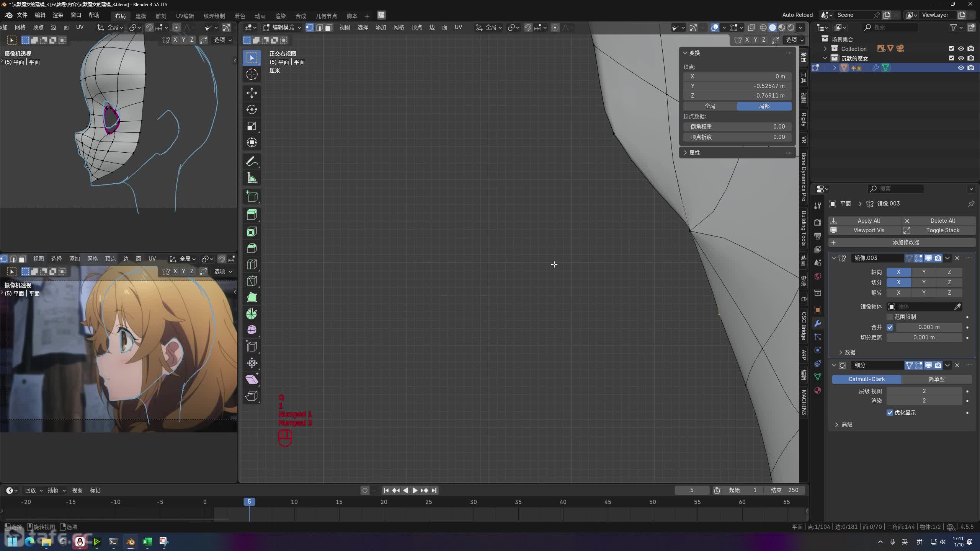Click the Apply All button
980x551 pixels.
coord(868,221)
